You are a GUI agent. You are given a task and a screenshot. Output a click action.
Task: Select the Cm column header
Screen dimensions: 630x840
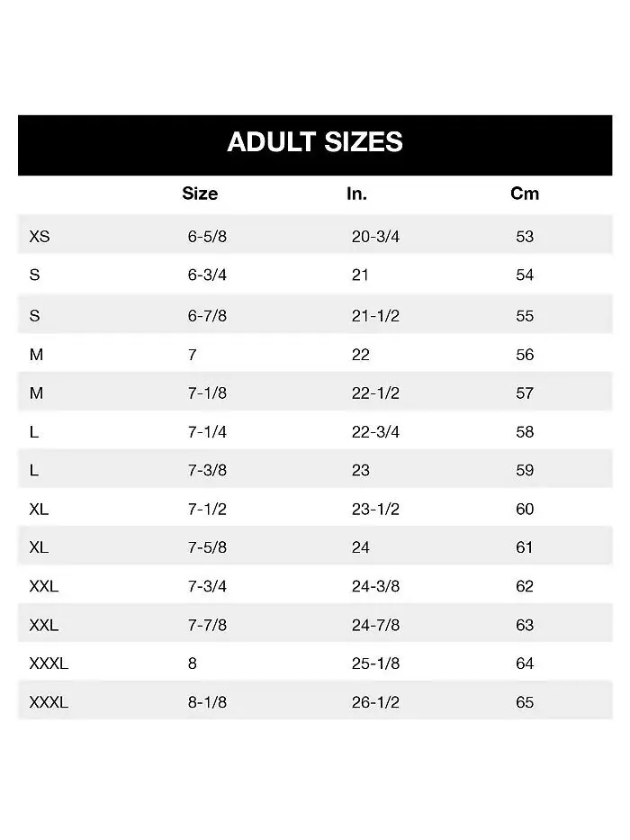(525, 194)
